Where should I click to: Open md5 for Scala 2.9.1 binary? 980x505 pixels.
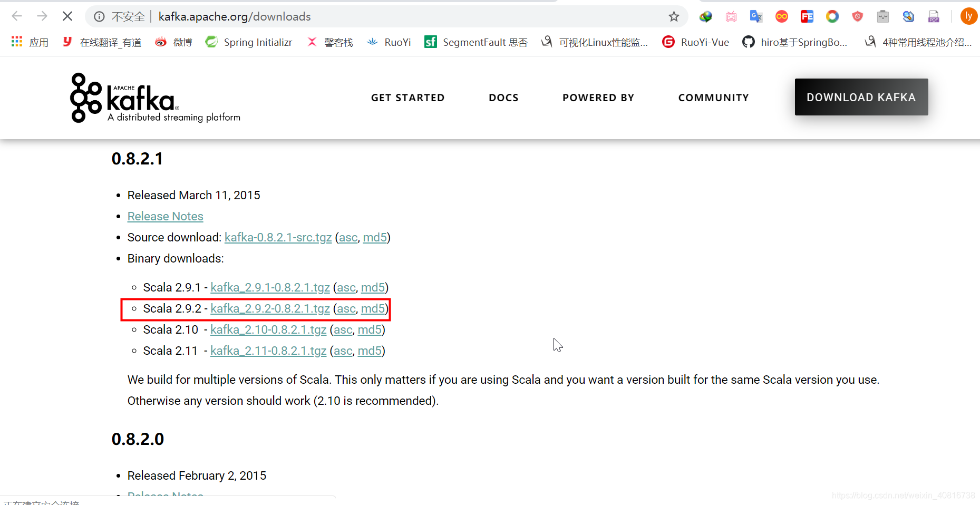pyautogui.click(x=373, y=287)
